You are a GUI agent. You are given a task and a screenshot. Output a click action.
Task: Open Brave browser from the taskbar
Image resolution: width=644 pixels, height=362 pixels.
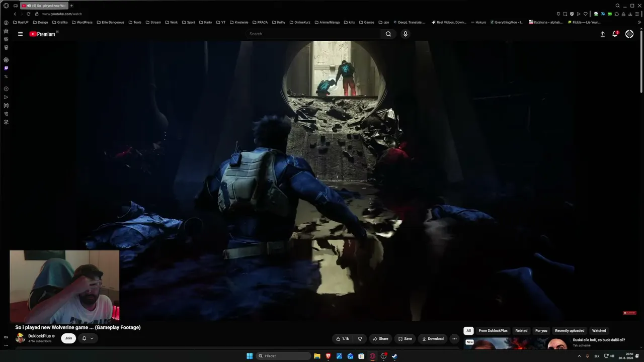[328, 356]
